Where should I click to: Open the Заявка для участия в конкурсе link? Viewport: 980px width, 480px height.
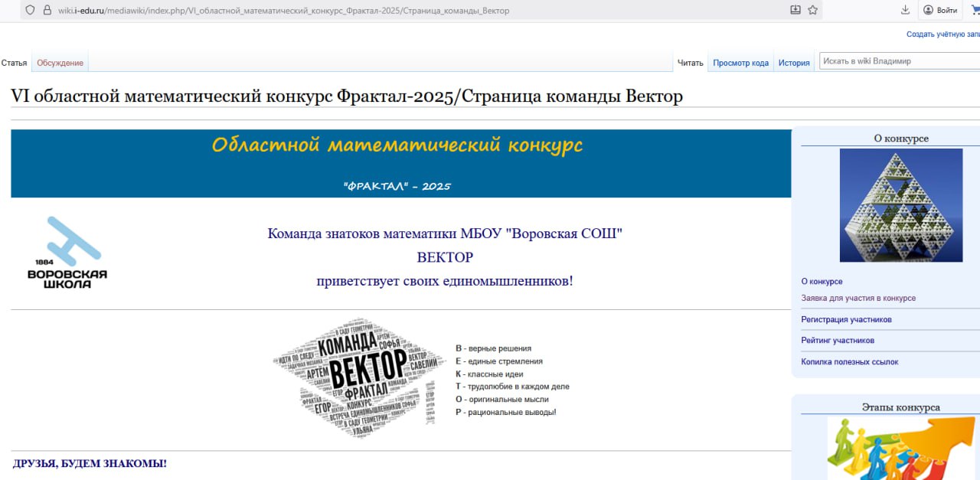pyautogui.click(x=858, y=298)
